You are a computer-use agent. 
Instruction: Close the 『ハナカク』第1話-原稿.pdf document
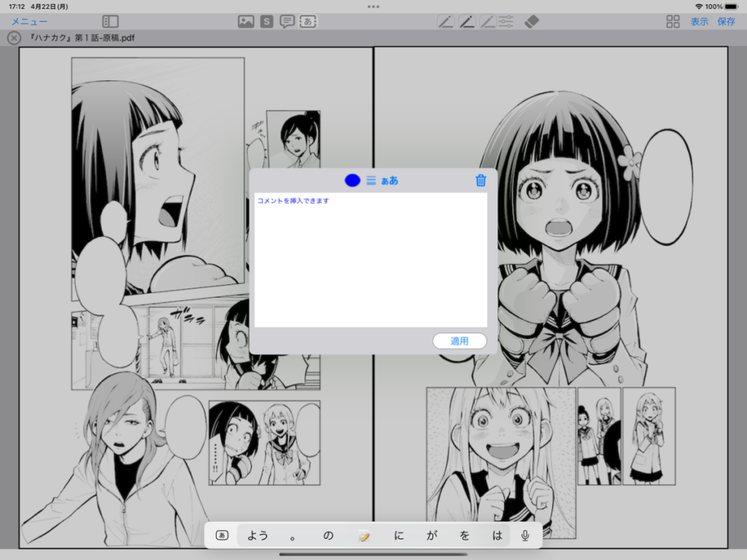click(x=15, y=38)
